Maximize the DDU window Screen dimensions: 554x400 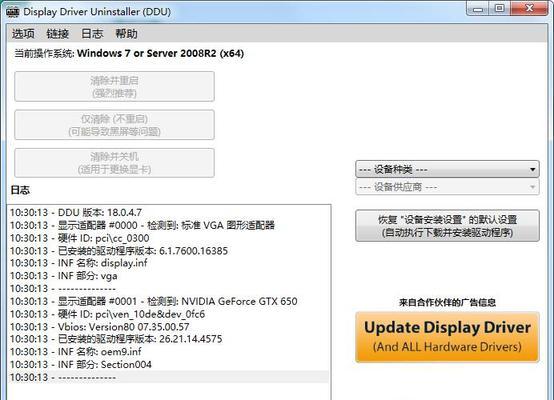click(499, 9)
